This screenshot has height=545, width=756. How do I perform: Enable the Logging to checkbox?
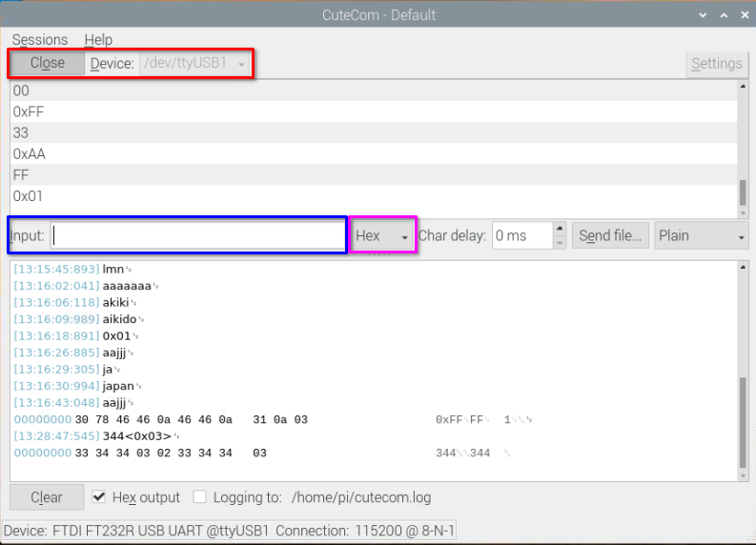199,496
